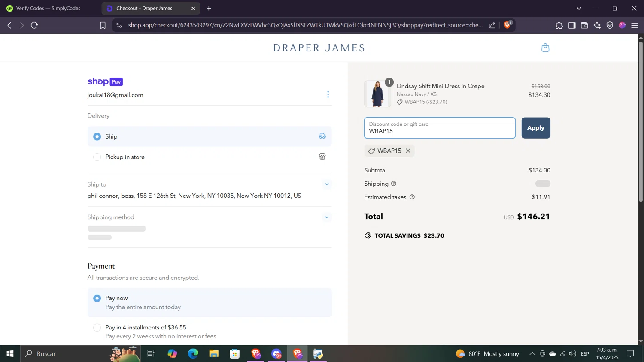Image resolution: width=644 pixels, height=362 pixels.
Task: Apply the discount code
Action: tap(536, 128)
